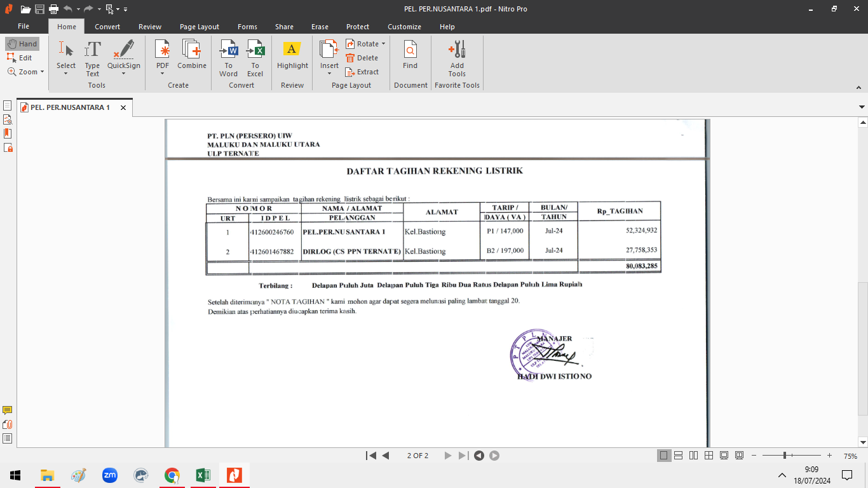This screenshot has height=488, width=868.
Task: Go to the first page
Action: (371, 456)
